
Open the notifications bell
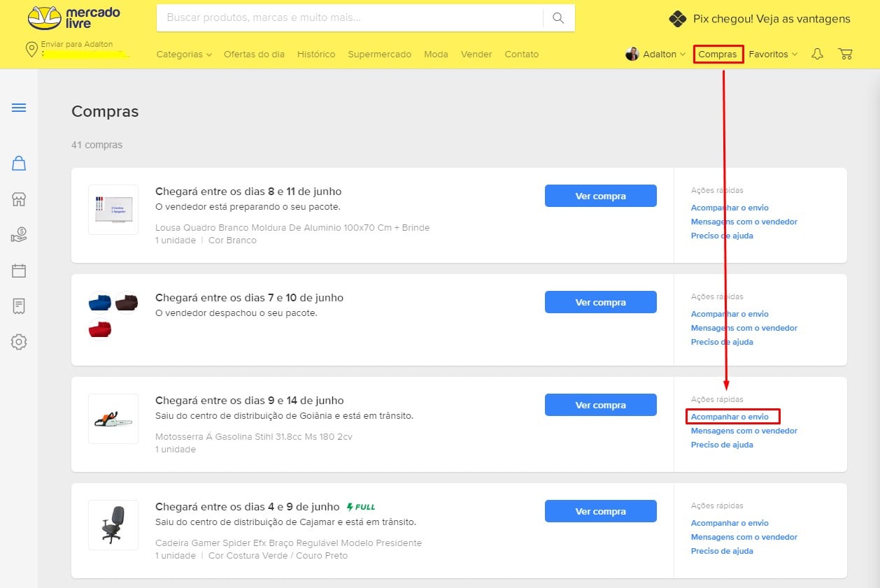[x=817, y=54]
